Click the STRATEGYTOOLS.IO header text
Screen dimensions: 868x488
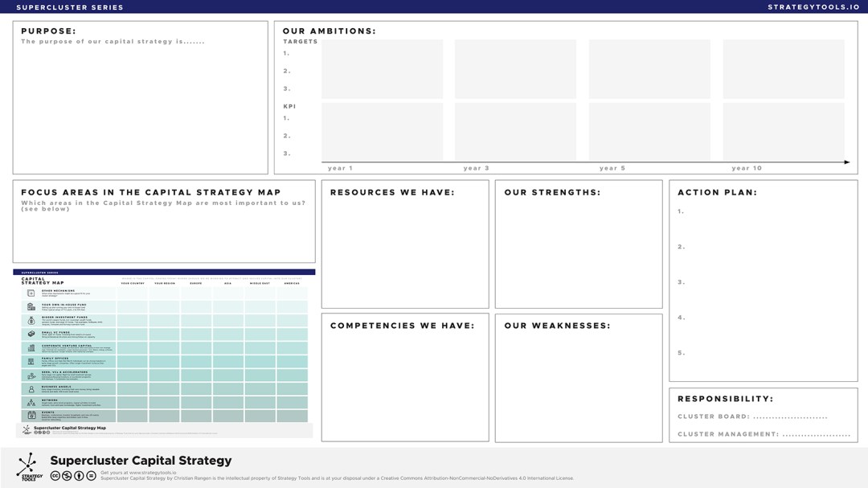point(813,7)
